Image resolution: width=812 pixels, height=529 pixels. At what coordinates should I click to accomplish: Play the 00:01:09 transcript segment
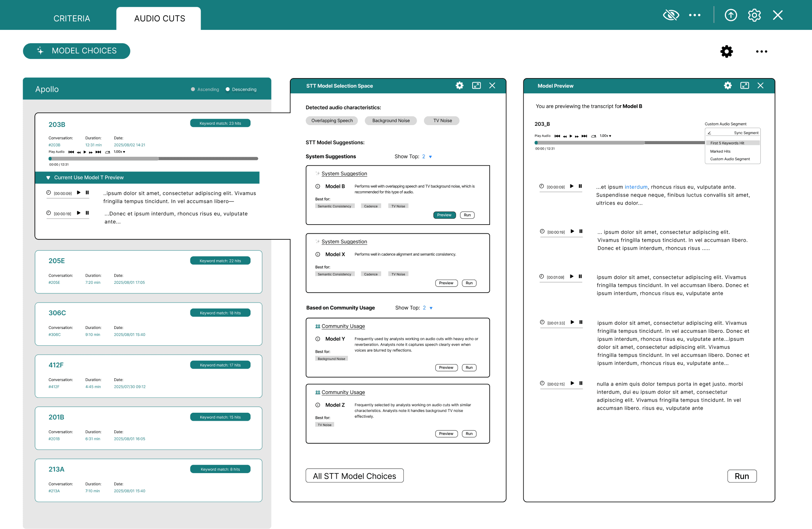pyautogui.click(x=572, y=277)
